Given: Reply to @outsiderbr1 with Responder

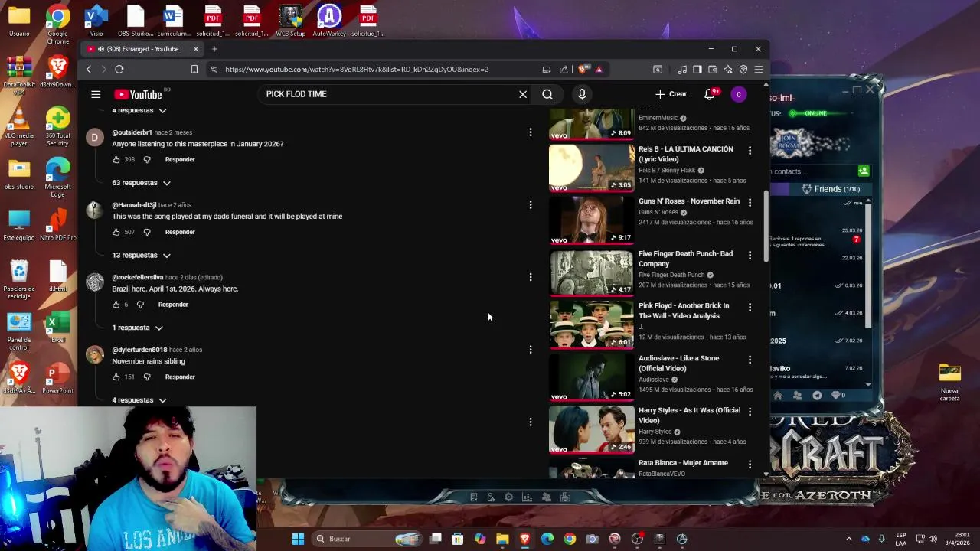Looking at the screenshot, I should pos(180,160).
